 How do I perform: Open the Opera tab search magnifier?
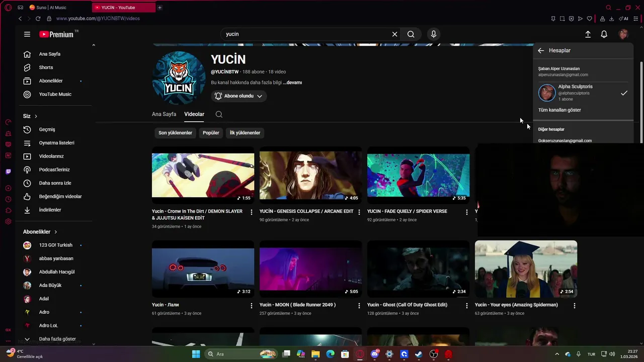coord(608,8)
